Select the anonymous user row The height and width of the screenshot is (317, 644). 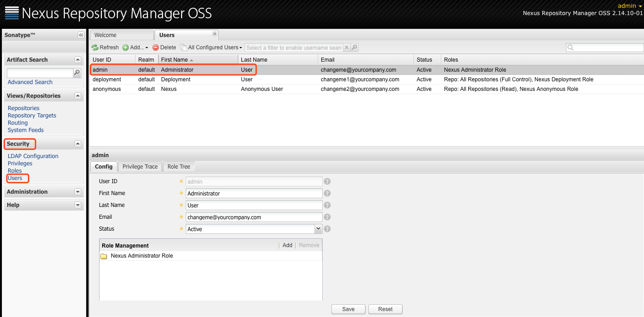367,89
